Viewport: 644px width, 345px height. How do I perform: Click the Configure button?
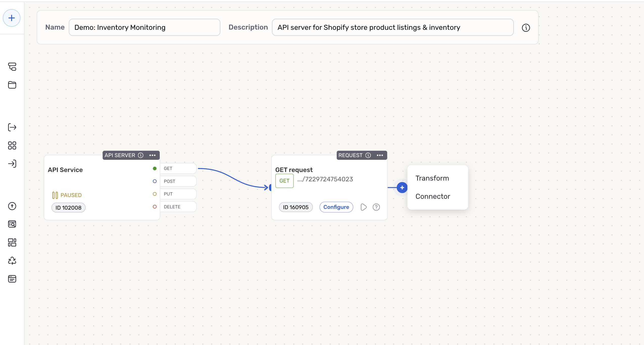(336, 207)
